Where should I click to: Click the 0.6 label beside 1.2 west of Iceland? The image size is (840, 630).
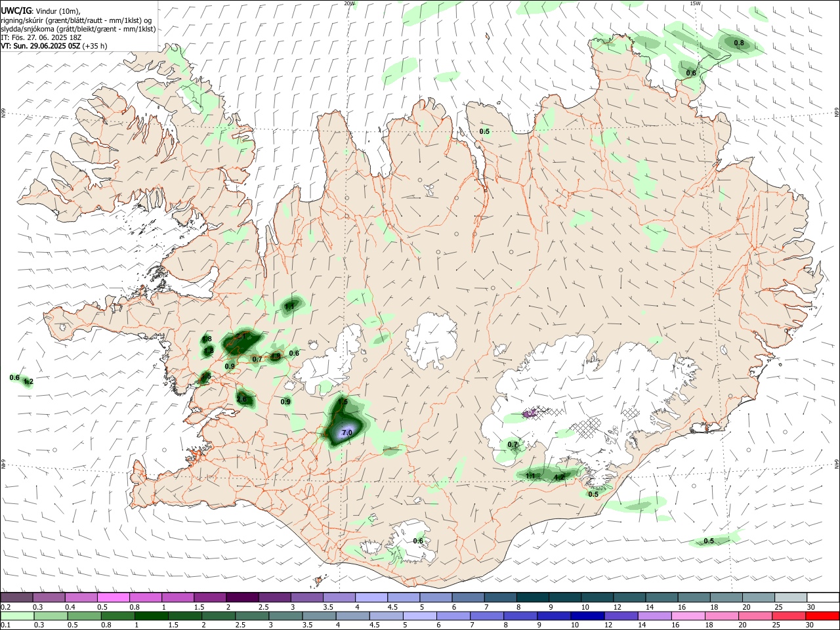(x=14, y=377)
